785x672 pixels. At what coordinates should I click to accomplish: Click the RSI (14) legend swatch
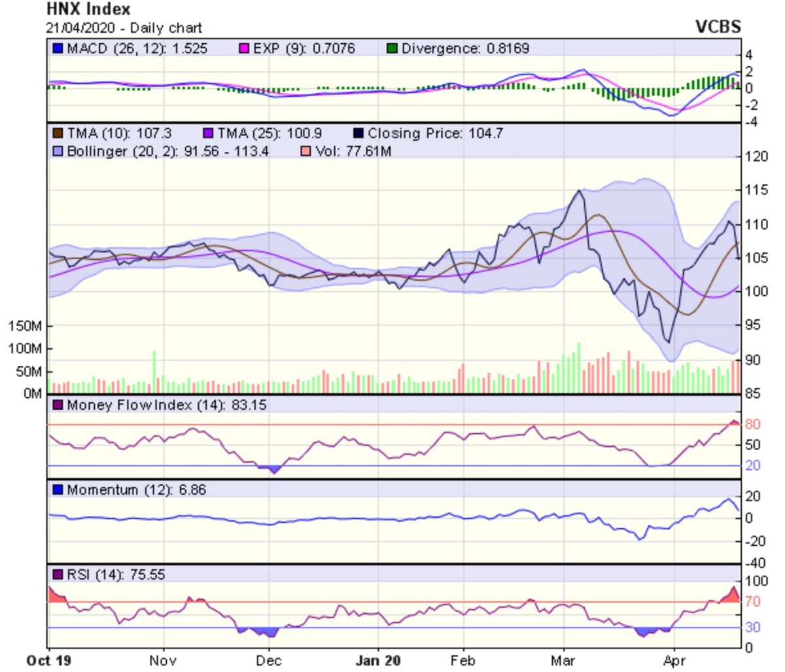58,575
